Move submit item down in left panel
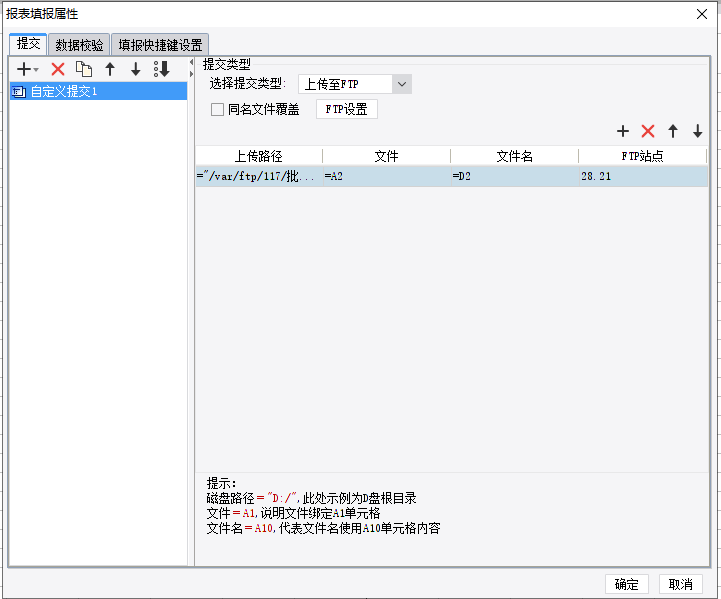 pyautogui.click(x=136, y=69)
